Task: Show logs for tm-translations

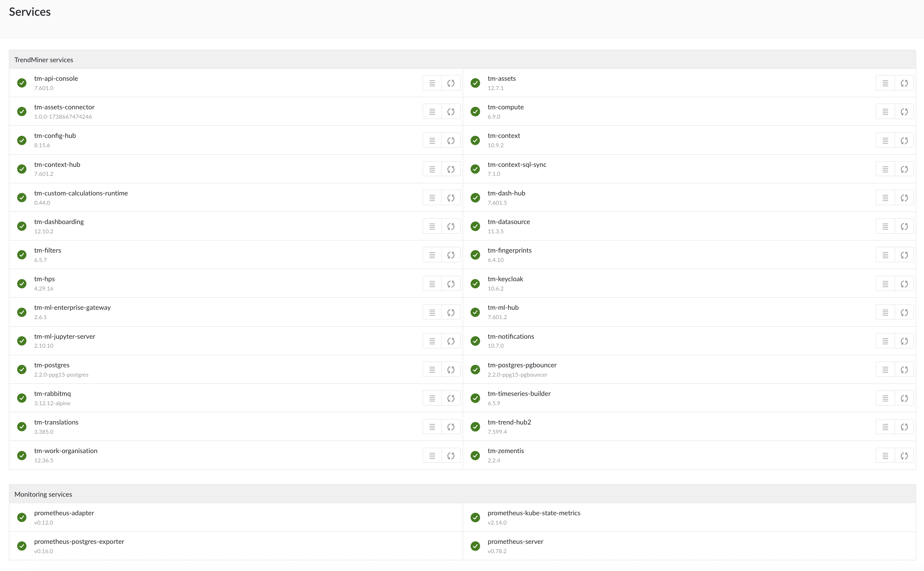Action: point(432,427)
